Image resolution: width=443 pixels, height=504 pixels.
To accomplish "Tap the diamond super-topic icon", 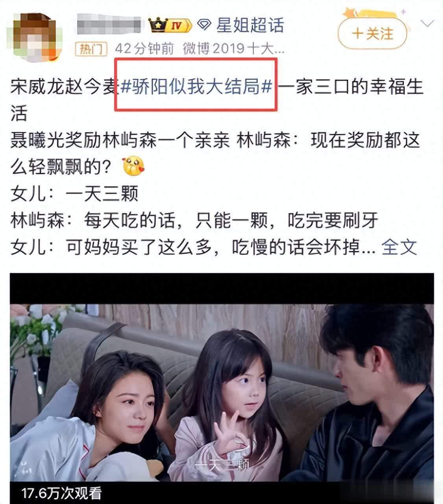I will pyautogui.click(x=204, y=26).
